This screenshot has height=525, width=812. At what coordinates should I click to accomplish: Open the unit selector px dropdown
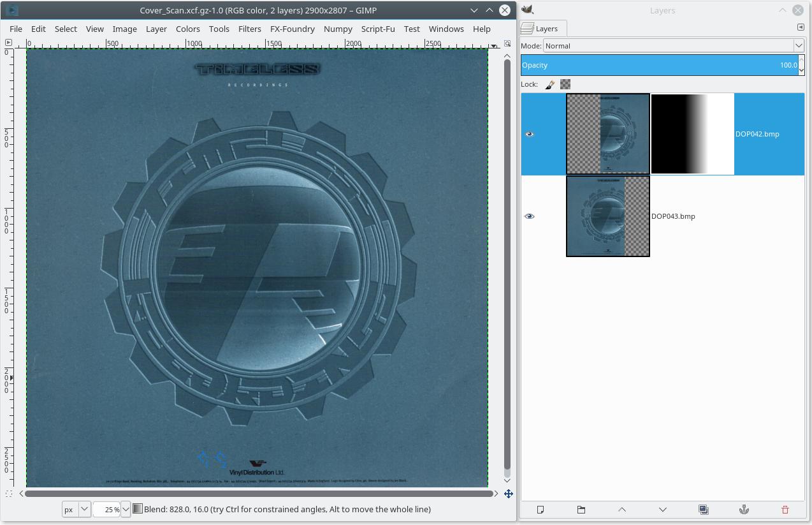click(76, 509)
